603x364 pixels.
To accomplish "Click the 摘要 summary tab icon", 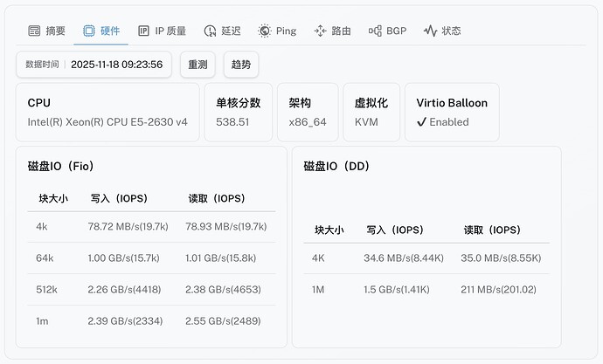I will click(x=34, y=31).
